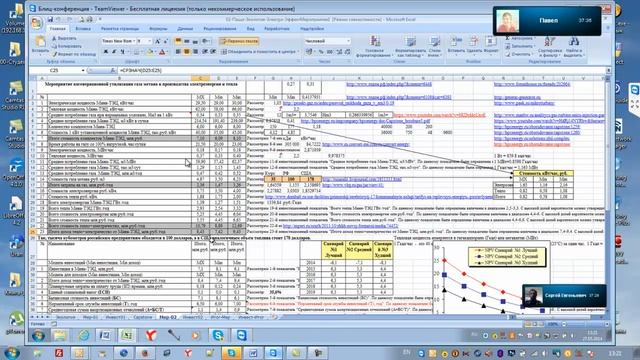Toggle align text right
Viewport: 640px width, 360px height.
(195, 52)
